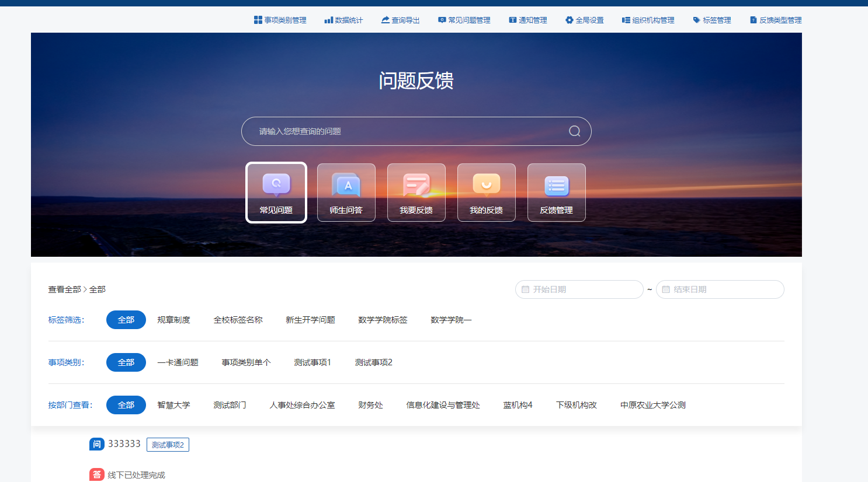This screenshot has height=482, width=868.
Task: Filter by department 中原农业大学公测
Action: tap(653, 405)
